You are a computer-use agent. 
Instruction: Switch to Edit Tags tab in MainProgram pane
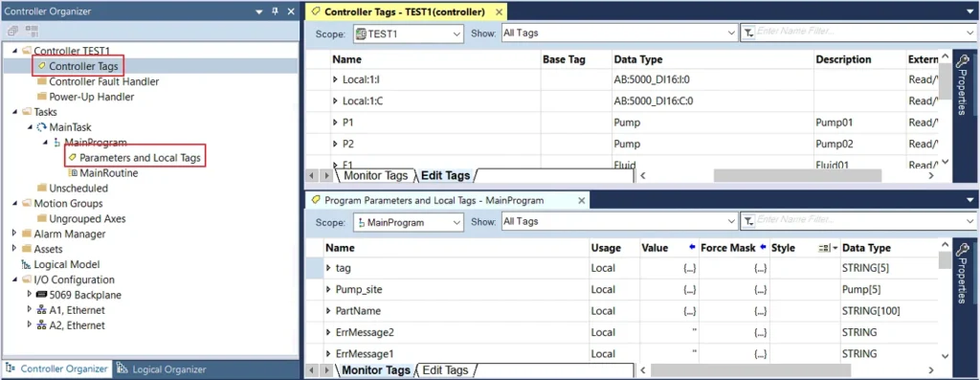click(x=445, y=370)
